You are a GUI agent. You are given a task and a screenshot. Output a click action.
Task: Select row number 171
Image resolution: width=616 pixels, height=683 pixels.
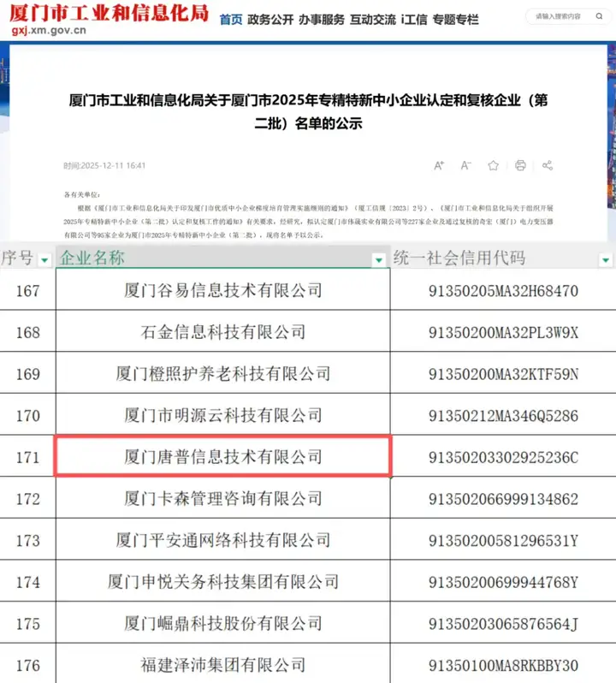pos(28,457)
